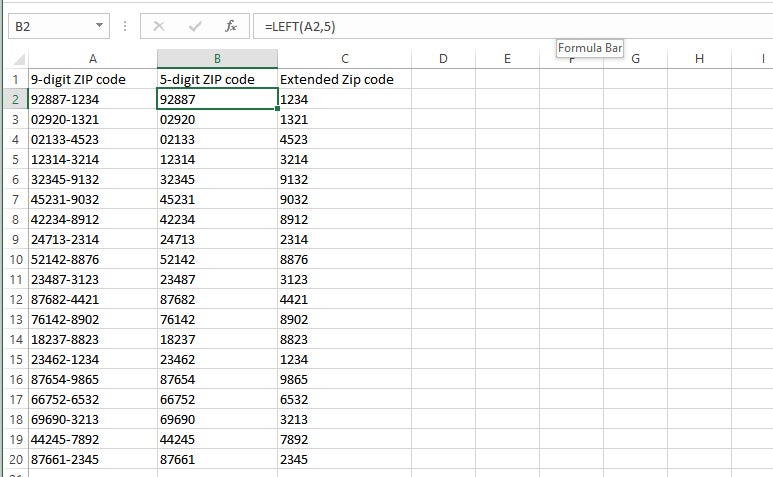The image size is (773, 477).
Task: Click cell with 69690-3213
Action: click(93, 420)
